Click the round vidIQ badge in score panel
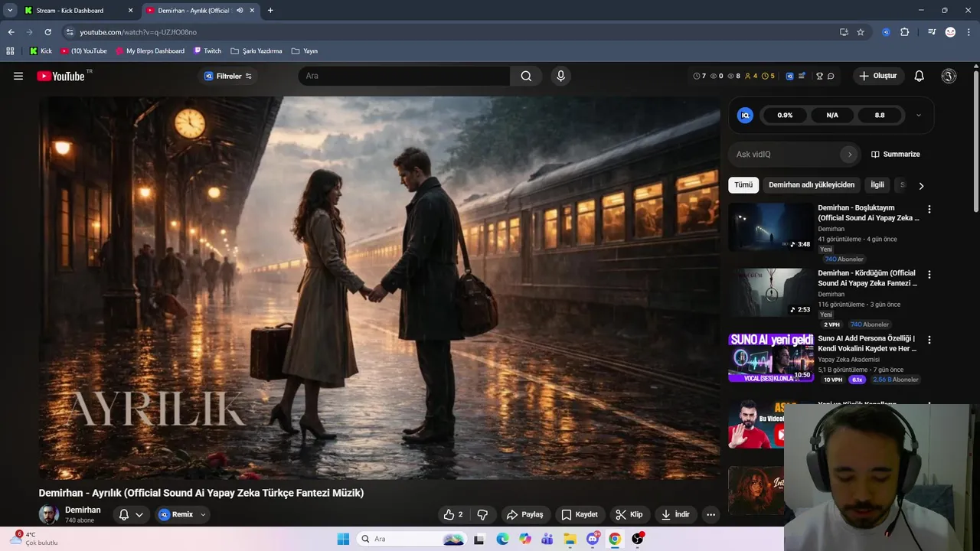The height and width of the screenshot is (551, 980). [745, 115]
